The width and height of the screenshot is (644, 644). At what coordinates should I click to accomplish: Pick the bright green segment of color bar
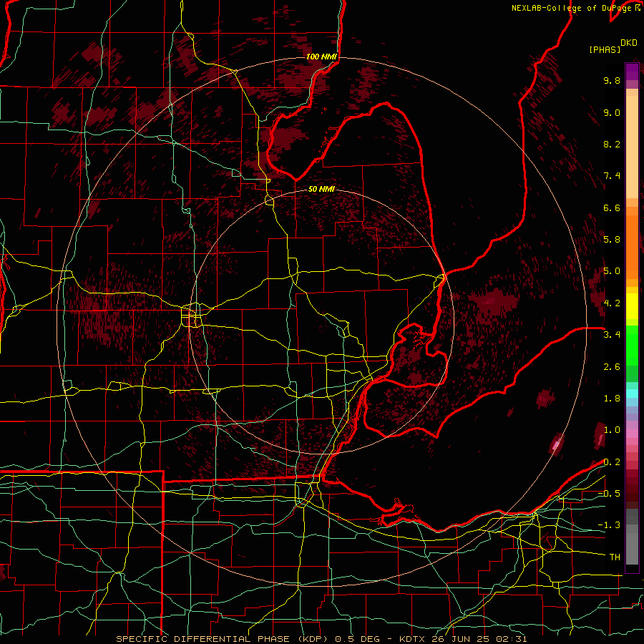pos(632,345)
